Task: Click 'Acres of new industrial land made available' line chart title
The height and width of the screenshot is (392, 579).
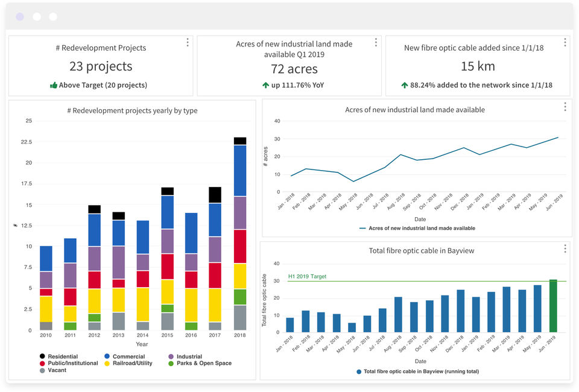Action: click(415, 110)
